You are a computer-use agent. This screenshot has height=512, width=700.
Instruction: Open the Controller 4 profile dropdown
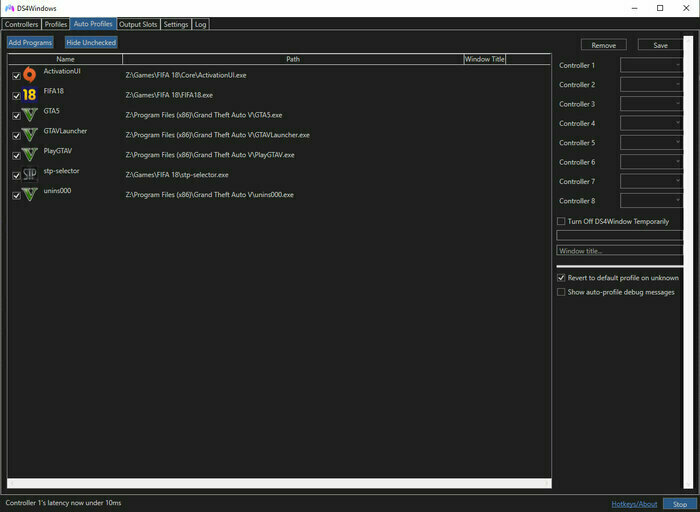click(x=651, y=123)
